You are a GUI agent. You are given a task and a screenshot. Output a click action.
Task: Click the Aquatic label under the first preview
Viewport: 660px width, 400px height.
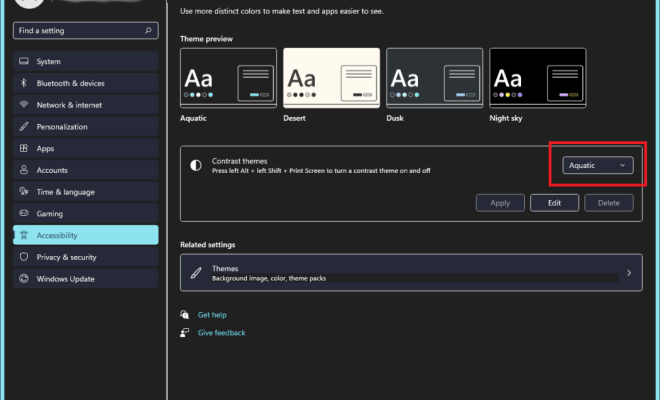pyautogui.click(x=193, y=118)
